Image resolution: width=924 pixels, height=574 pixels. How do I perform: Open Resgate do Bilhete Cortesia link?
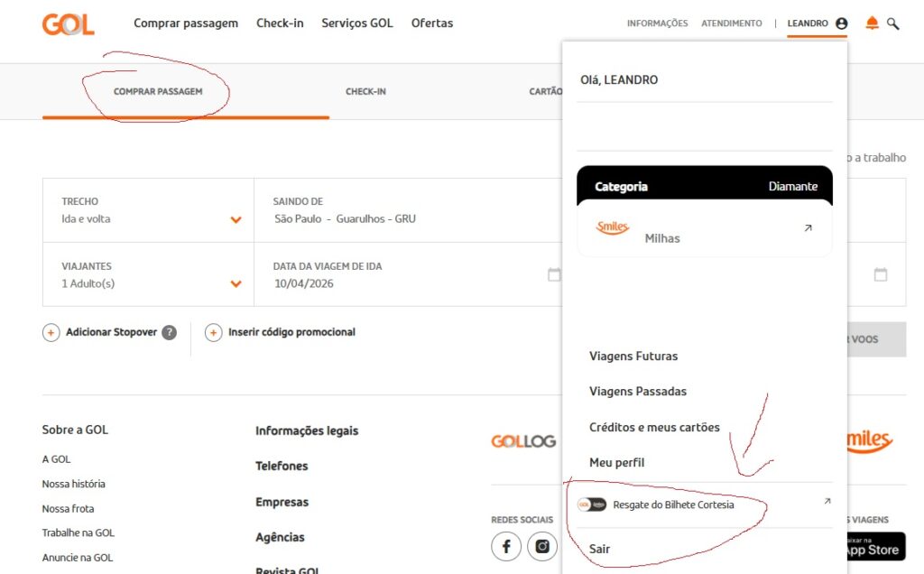(673, 505)
